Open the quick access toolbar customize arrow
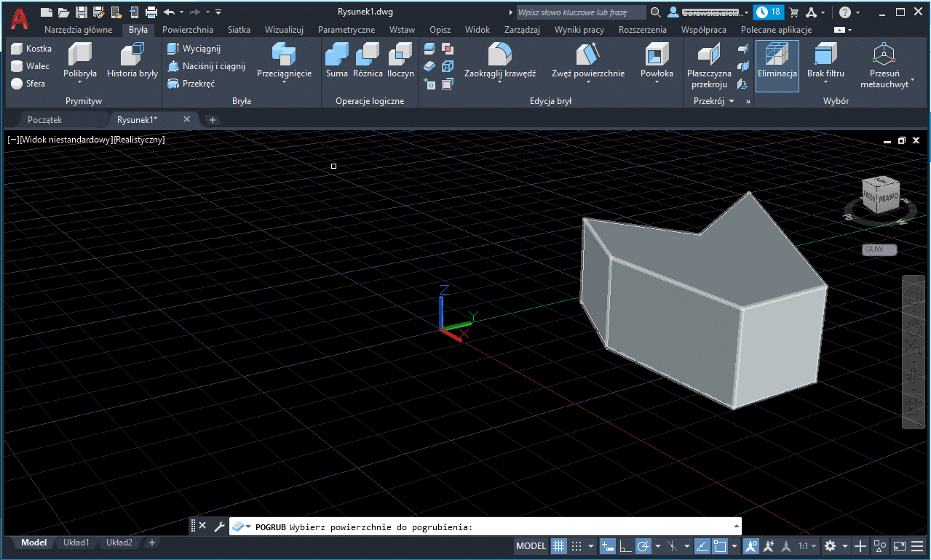 (x=218, y=12)
